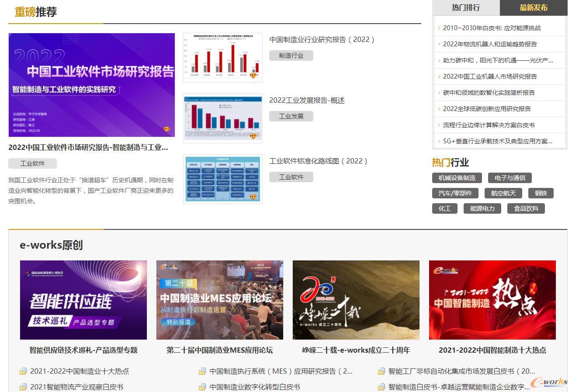Select the 钢铁 industry tag
Viewport: 572px width, 392px height.
(541, 193)
